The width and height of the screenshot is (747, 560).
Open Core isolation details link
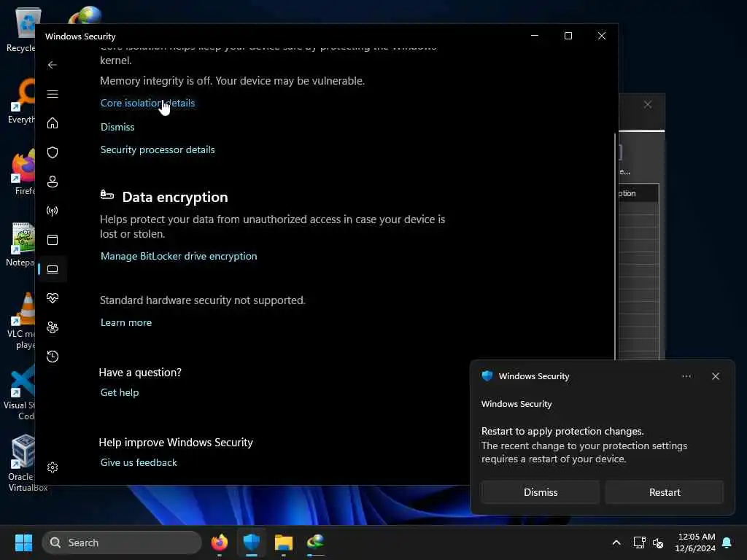(147, 104)
